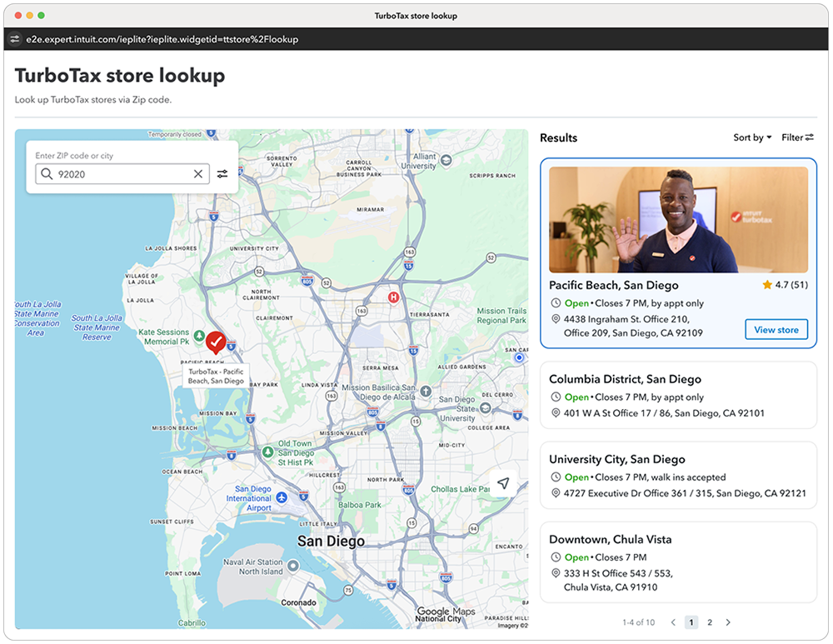The height and width of the screenshot is (644, 833).
Task: Click the TurboTax - Pacific Beach map label
Action: pos(216,377)
